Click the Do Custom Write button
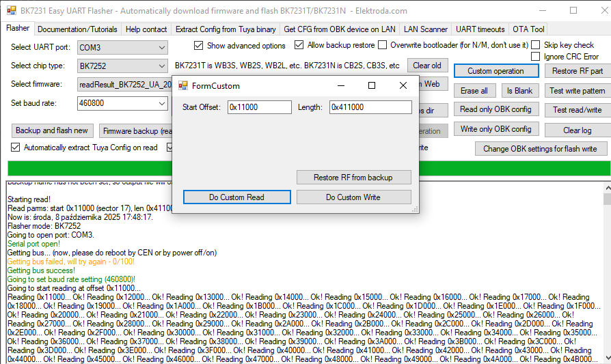The width and height of the screenshot is (611, 364). (353, 197)
